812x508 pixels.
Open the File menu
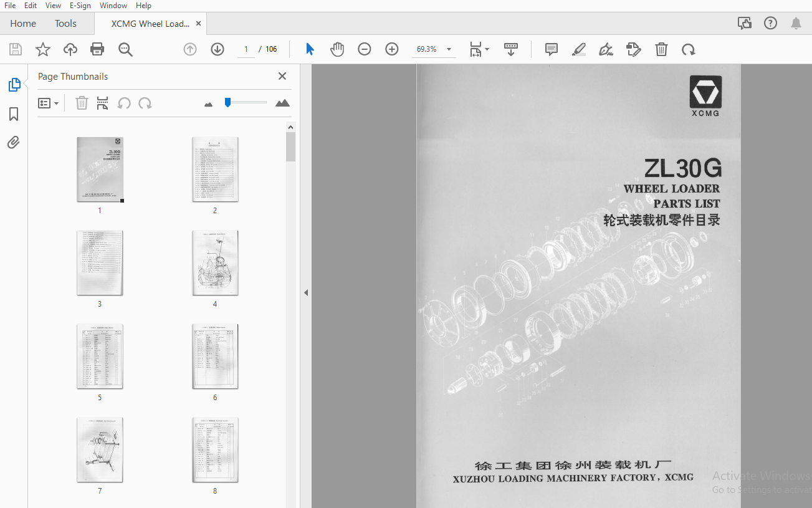[x=10, y=6]
